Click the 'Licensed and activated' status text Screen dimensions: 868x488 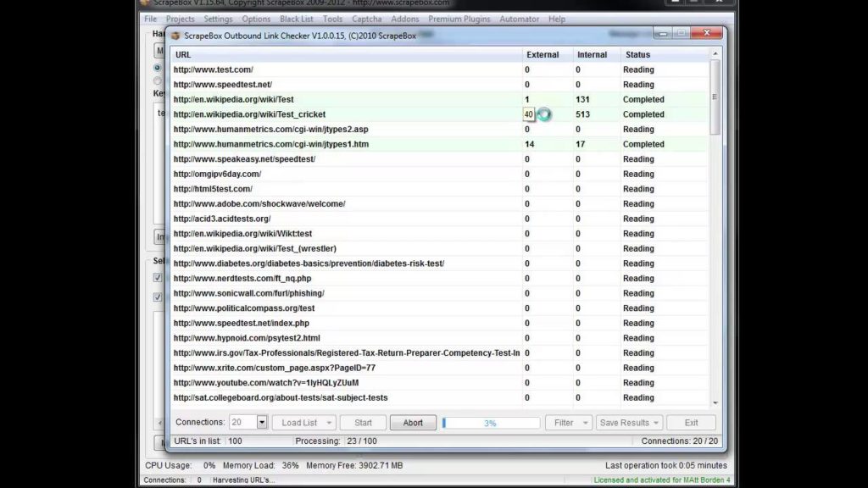pos(662,480)
